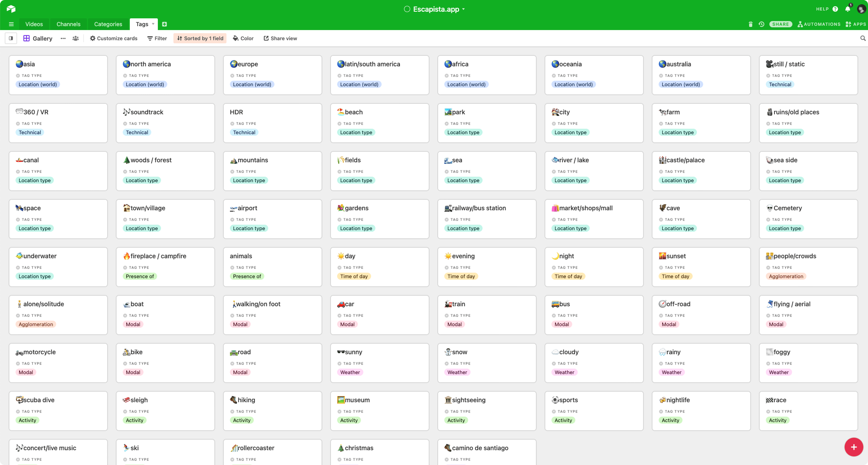The image size is (868, 465).
Task: Click the collaborators people icon
Action: pos(76,38)
